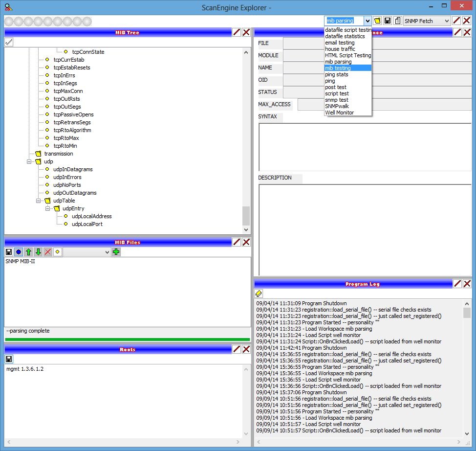The width and height of the screenshot is (476, 451).
Task: Click the document pages icon beside SNMP Fetch
Action: coord(397,21)
